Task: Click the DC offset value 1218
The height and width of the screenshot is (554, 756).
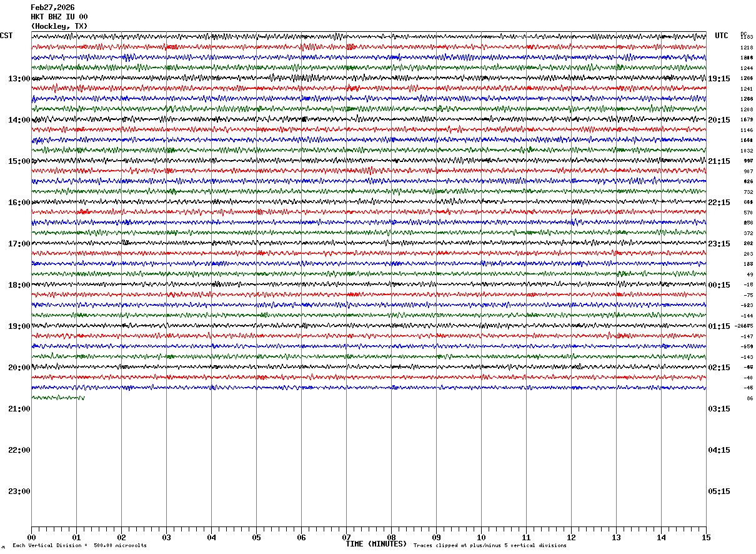Action: tap(747, 48)
